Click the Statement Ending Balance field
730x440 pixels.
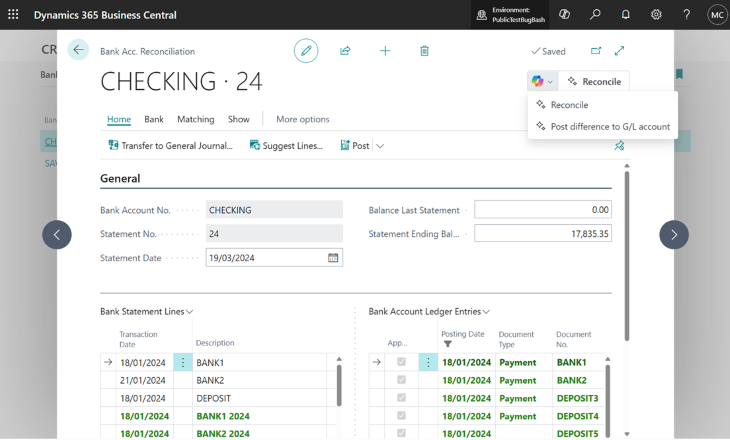pyautogui.click(x=542, y=233)
